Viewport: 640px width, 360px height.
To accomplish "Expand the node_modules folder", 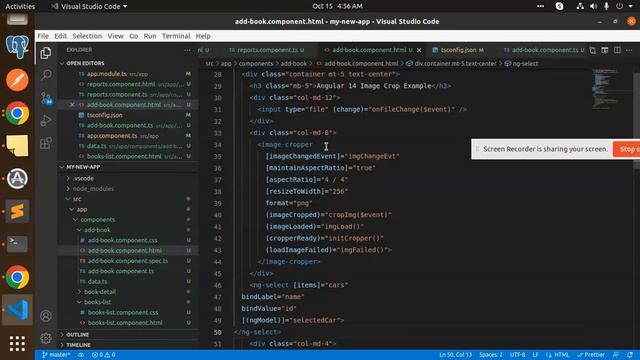I will [93, 189].
